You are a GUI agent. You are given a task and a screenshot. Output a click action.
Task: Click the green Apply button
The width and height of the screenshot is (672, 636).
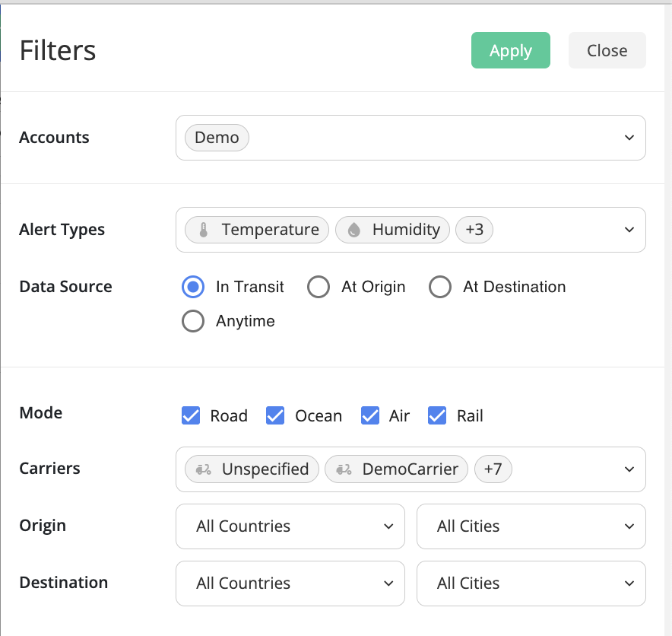[x=510, y=51]
